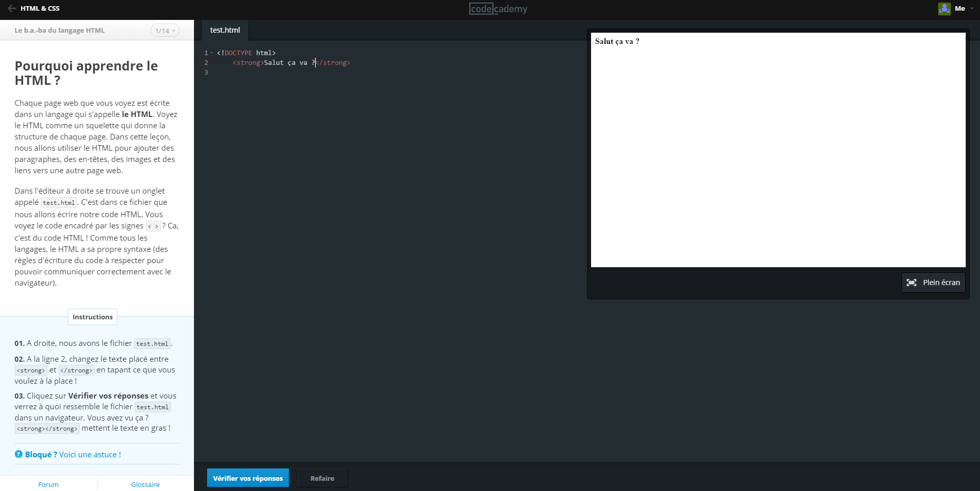Click the back arrow next to HTML & CSS
The width and height of the screenshot is (980, 491).
click(x=12, y=9)
